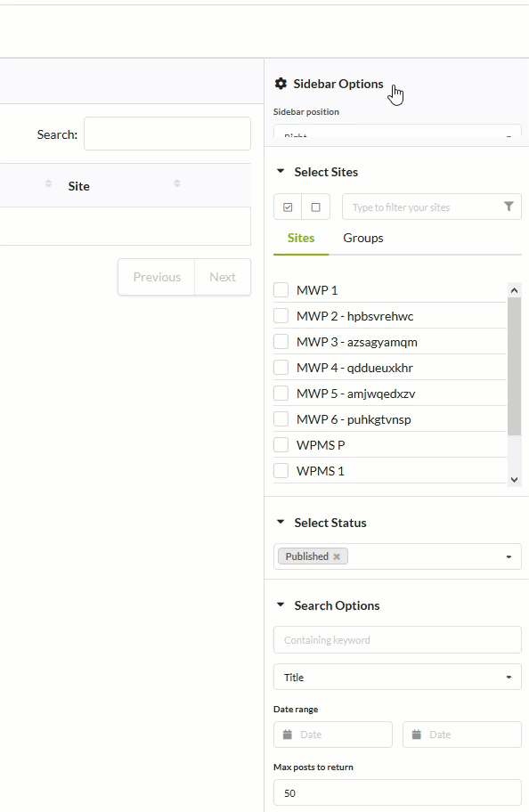The width and height of the screenshot is (529, 812).
Task: Select all sites using the checked-box icon
Action: (287, 206)
